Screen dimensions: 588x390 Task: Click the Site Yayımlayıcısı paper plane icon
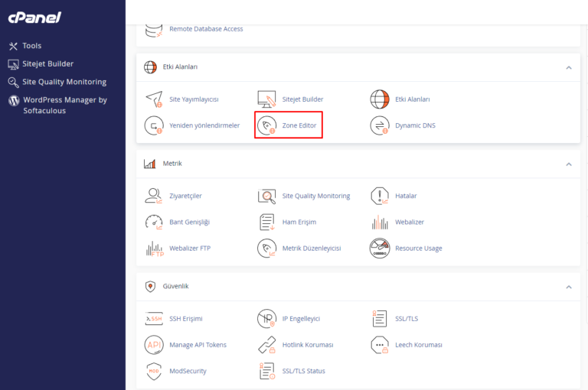(x=154, y=99)
